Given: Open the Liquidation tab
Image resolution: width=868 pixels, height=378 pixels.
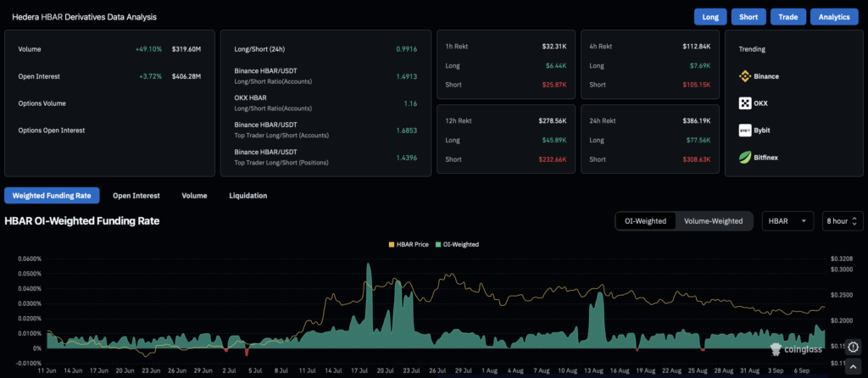Looking at the screenshot, I should [x=248, y=196].
